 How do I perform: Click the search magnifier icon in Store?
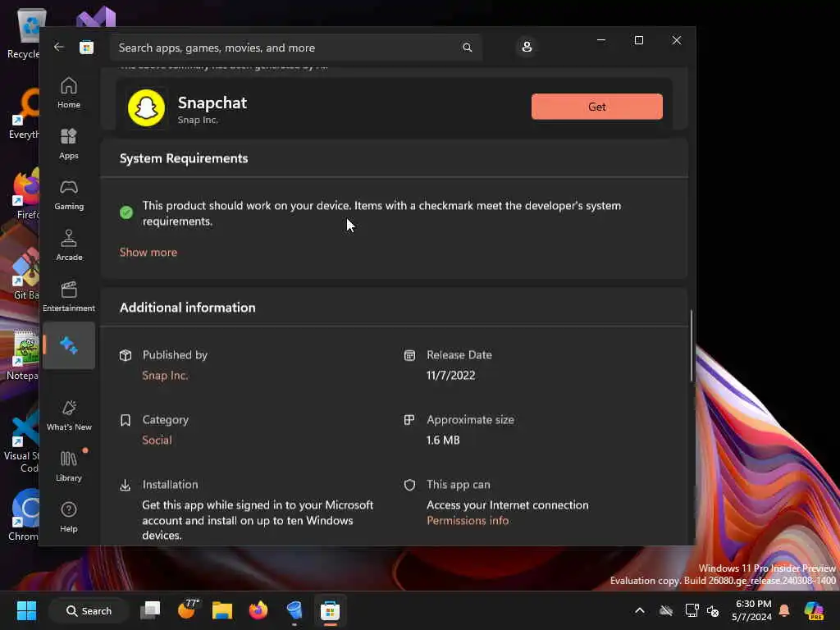pyautogui.click(x=467, y=48)
